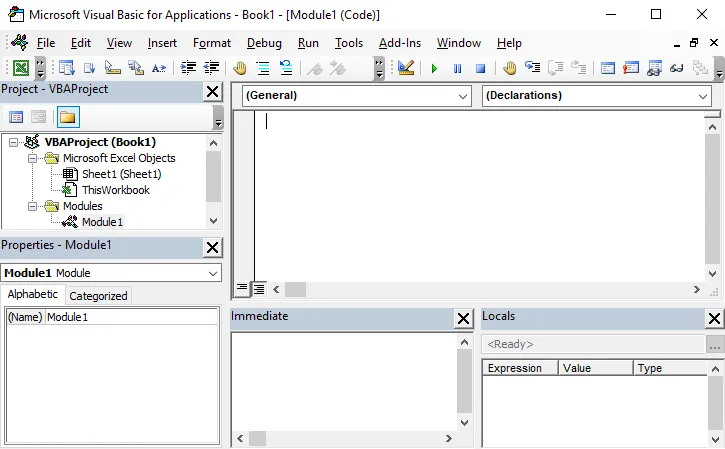Click the Indent toolbar icon
The image size is (725, 449).
pos(188,68)
